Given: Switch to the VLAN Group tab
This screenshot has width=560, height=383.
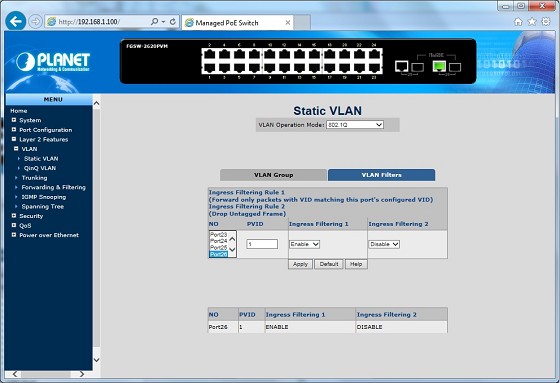Looking at the screenshot, I should [x=274, y=175].
